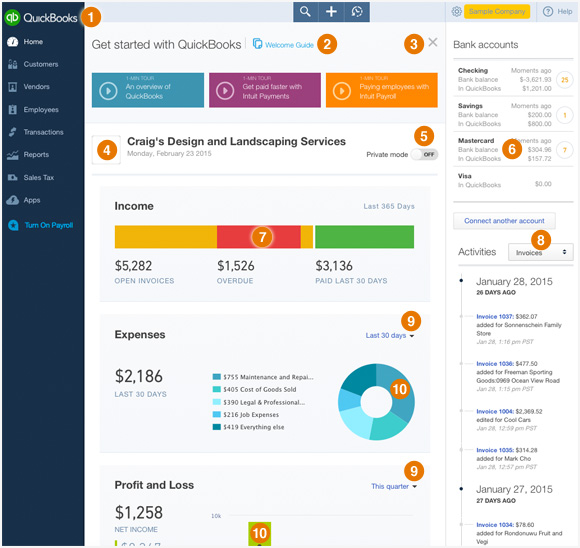Open the Invoice 1004 link

[495, 411]
